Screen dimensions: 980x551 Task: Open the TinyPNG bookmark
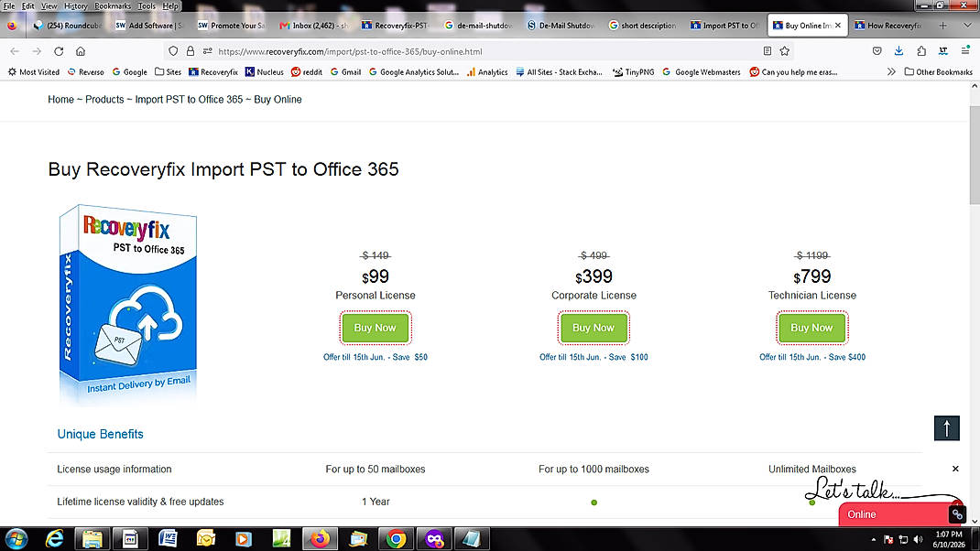pyautogui.click(x=633, y=71)
